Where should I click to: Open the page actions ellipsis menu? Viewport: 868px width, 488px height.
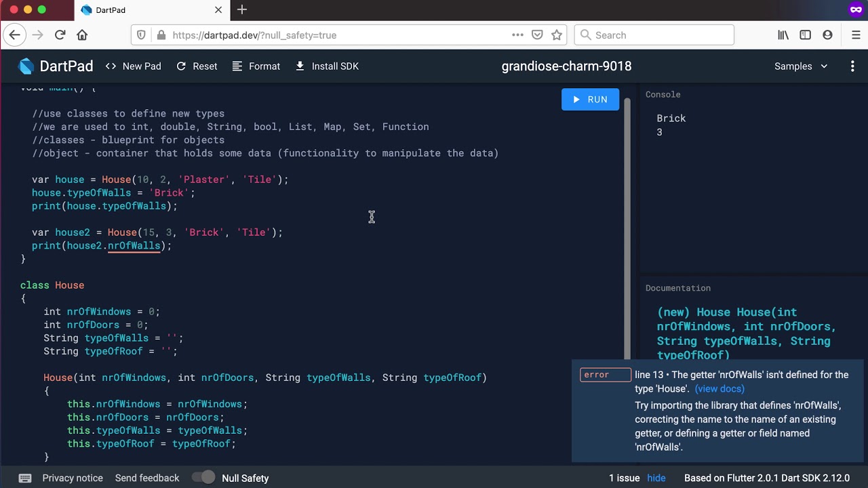click(517, 35)
